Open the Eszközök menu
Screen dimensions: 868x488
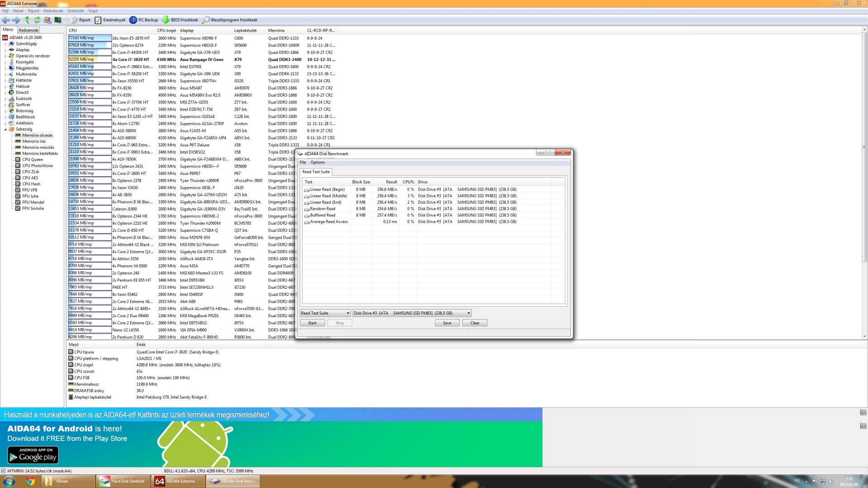click(x=75, y=11)
